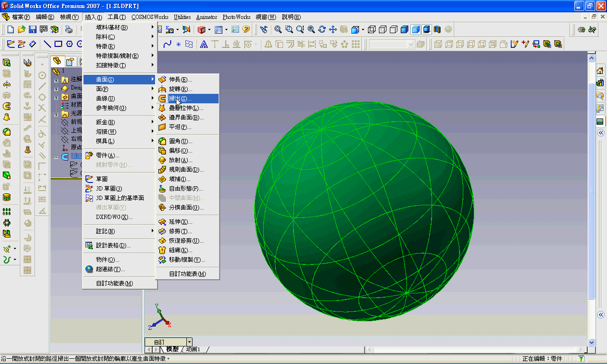The height and width of the screenshot is (364, 607).
Task: Select the Pan tool
Action: [x=333, y=29]
